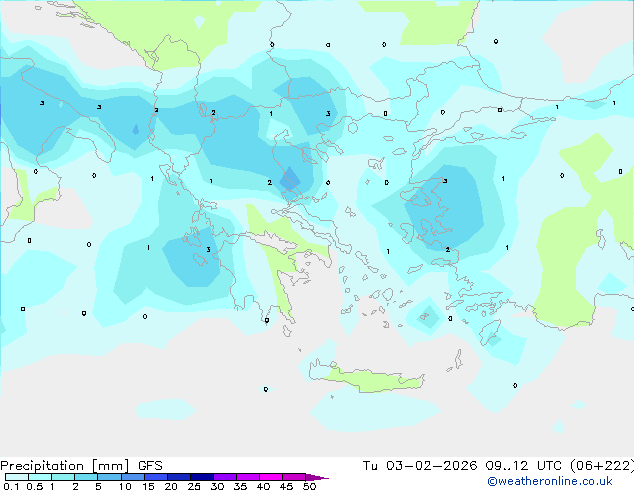The width and height of the screenshot is (634, 490).
Task: Click the legend scale label '20'
Action: (x=171, y=486)
